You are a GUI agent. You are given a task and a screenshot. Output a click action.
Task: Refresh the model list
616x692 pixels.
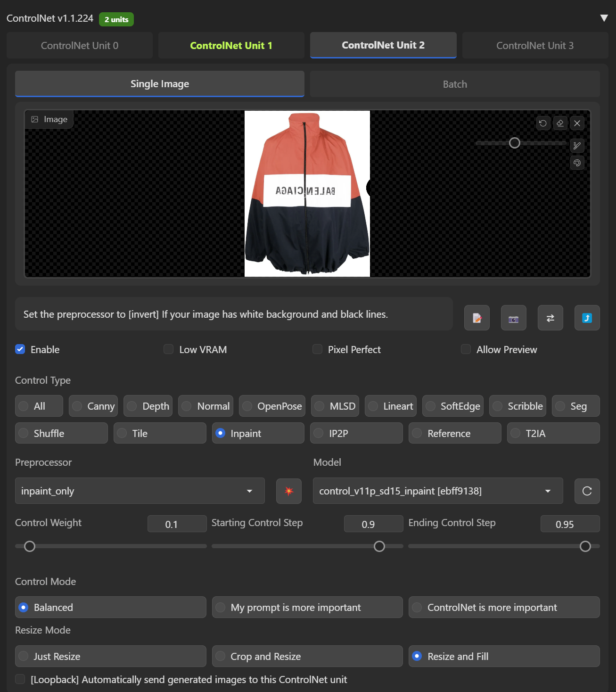pos(587,491)
